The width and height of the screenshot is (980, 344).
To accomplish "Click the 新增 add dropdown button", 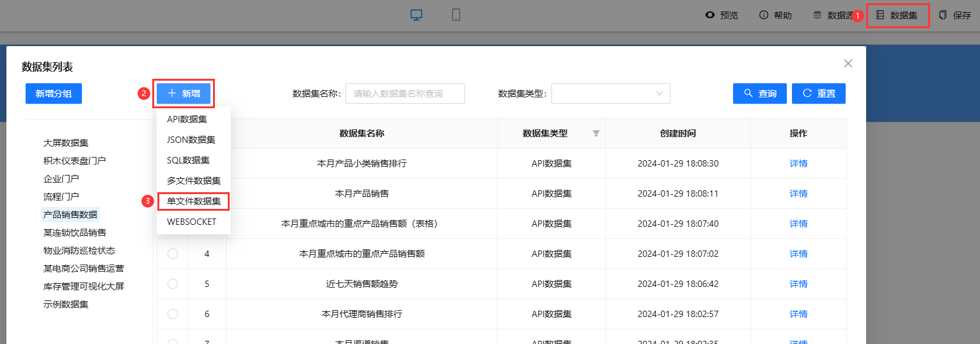I will (184, 94).
